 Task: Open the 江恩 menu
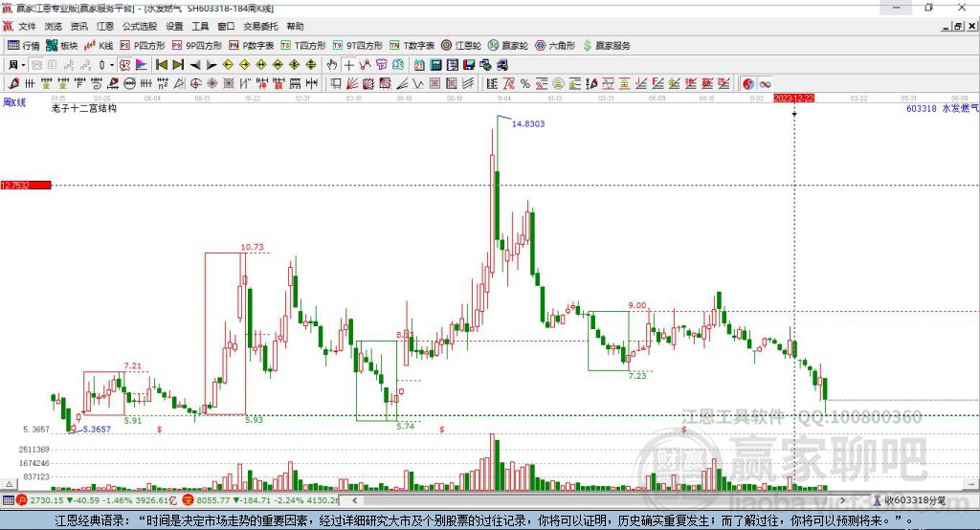coord(105,26)
